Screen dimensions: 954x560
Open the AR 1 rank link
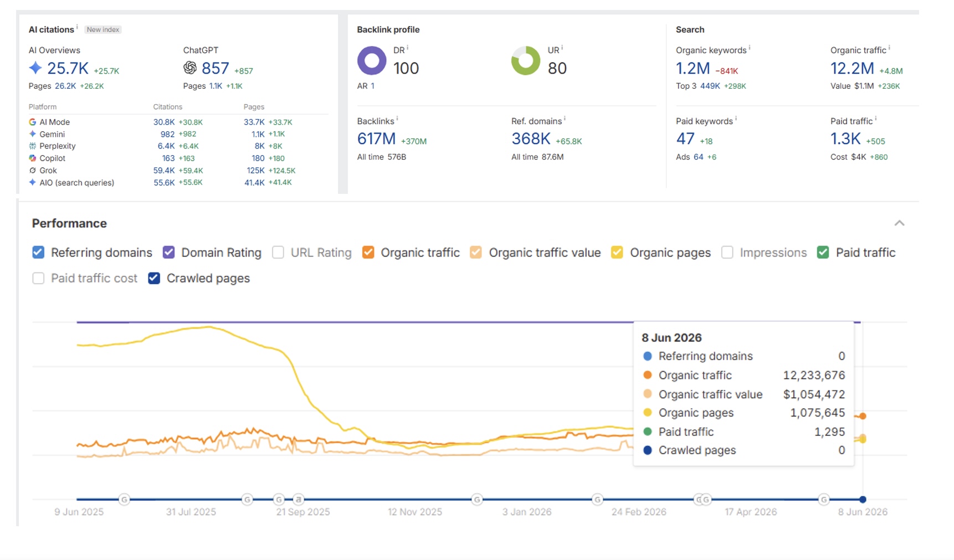coord(372,86)
